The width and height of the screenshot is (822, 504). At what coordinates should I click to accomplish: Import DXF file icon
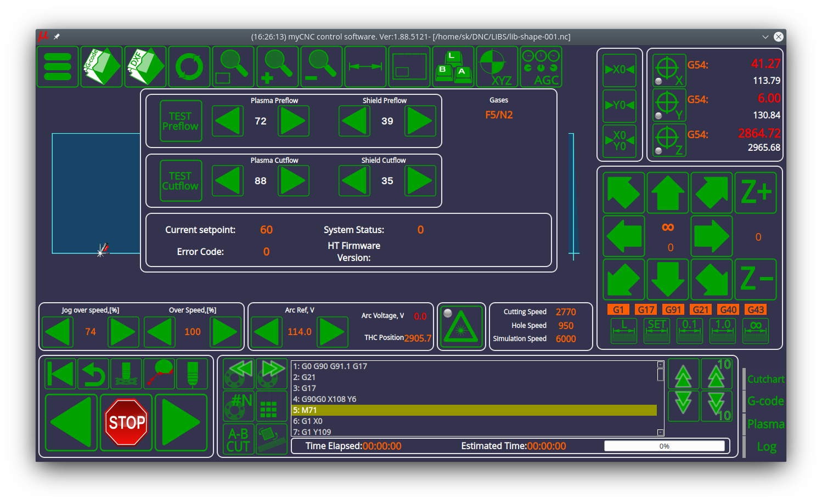[145, 67]
